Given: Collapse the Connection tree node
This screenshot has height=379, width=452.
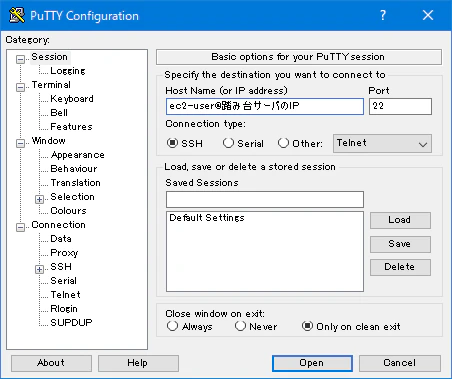Looking at the screenshot, I should 20,227.
